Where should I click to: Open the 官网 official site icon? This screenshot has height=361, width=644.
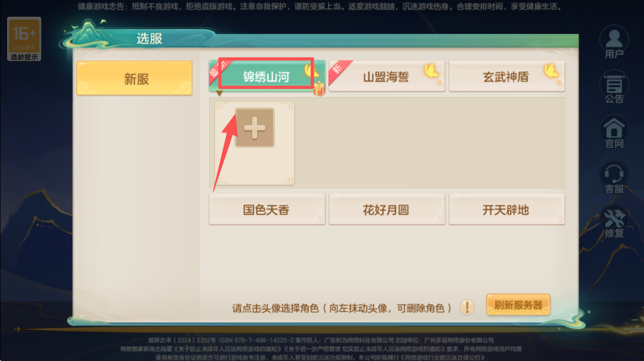click(614, 132)
